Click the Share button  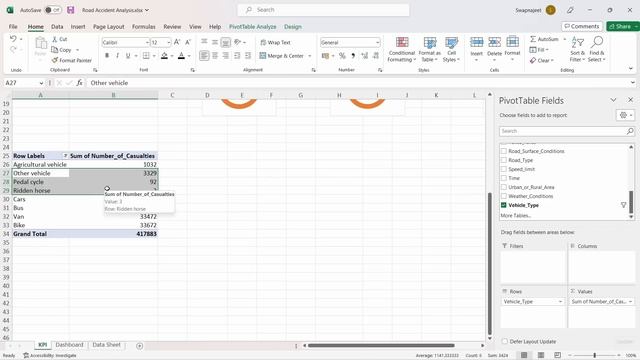pyautogui.click(x=622, y=26)
